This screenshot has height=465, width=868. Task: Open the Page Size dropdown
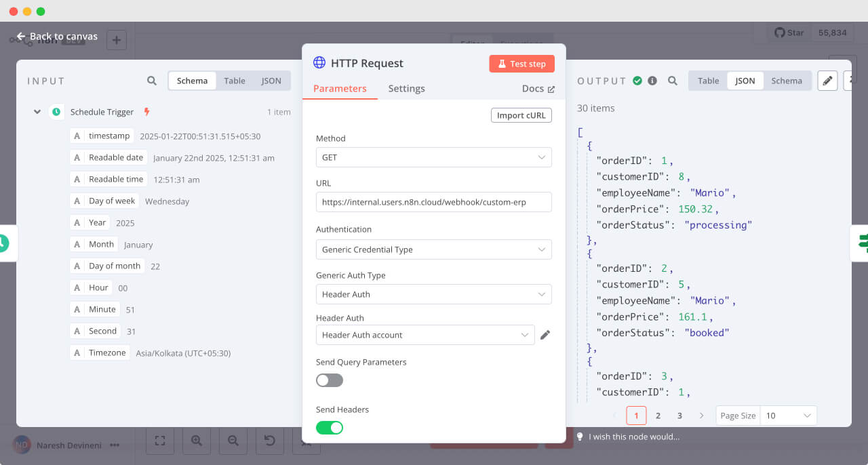click(x=789, y=416)
